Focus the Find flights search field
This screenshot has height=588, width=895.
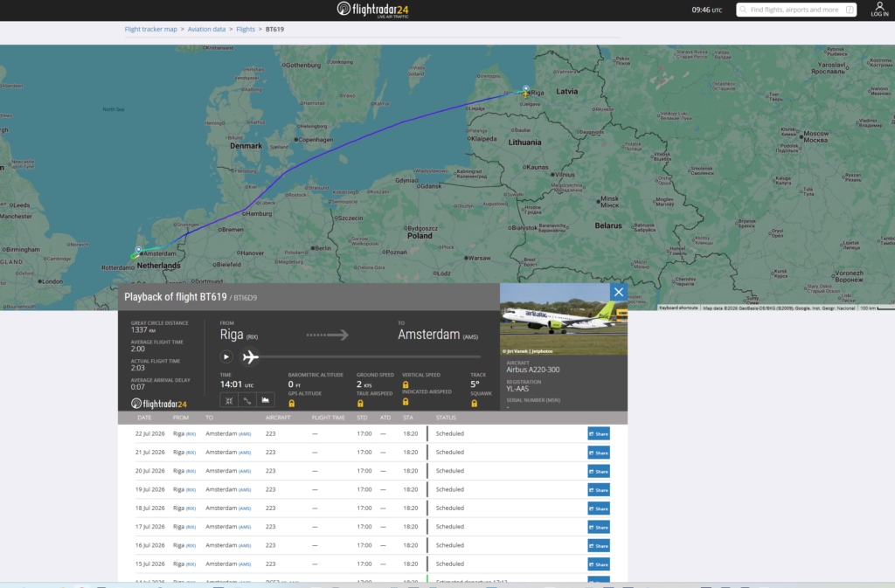[x=796, y=10]
